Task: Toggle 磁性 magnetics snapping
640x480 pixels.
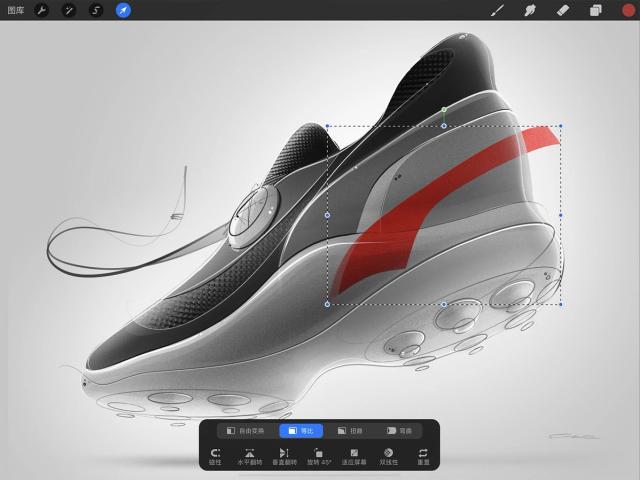Action: (215, 457)
